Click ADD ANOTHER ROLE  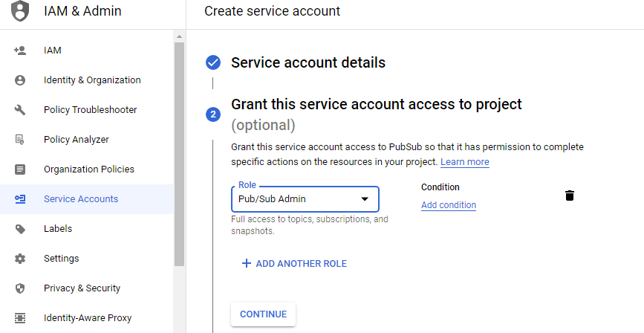tap(294, 264)
